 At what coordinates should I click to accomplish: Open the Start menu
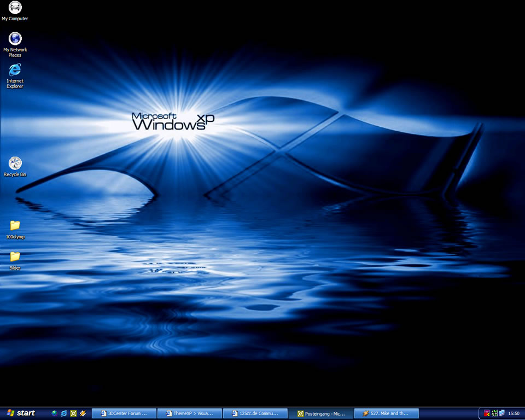(21, 413)
